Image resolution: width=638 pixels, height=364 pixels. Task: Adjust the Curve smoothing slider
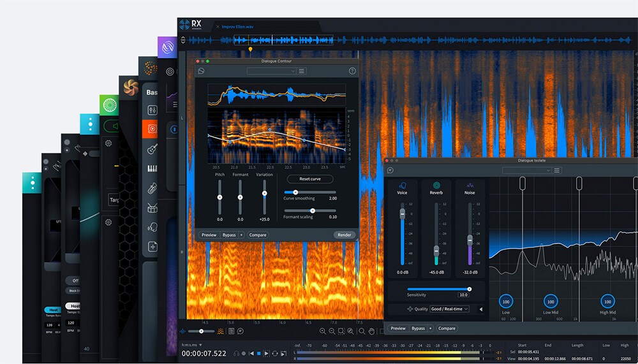310,193
